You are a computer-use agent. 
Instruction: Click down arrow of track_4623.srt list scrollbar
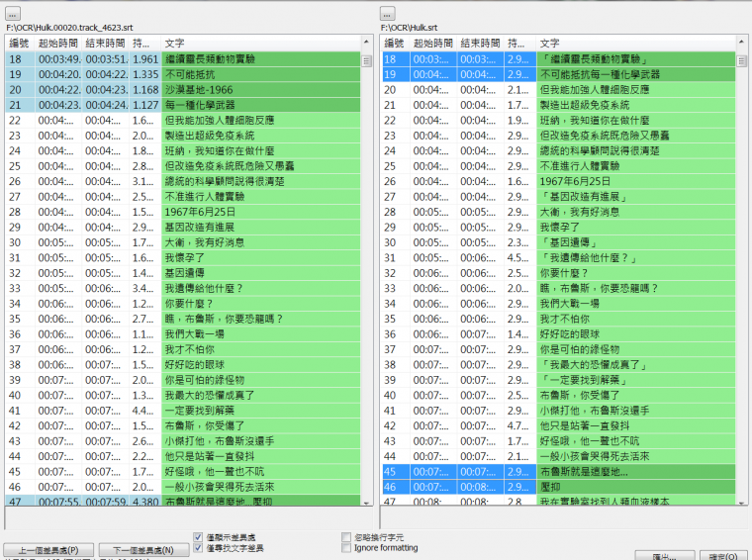click(x=367, y=502)
